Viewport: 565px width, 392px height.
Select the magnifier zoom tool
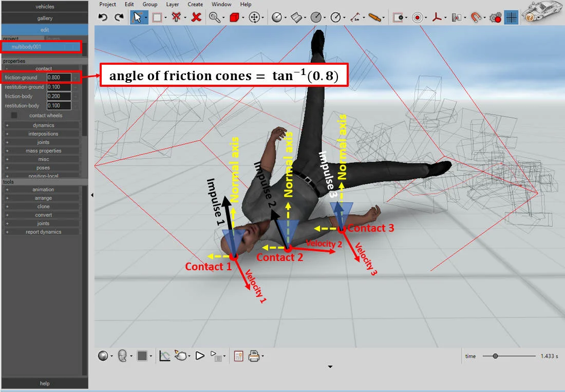click(x=215, y=17)
